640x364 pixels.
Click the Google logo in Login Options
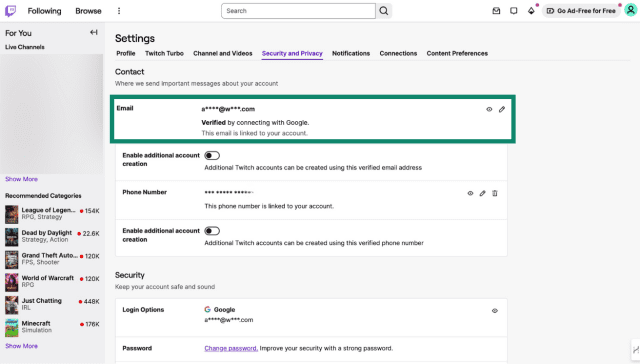(207, 310)
